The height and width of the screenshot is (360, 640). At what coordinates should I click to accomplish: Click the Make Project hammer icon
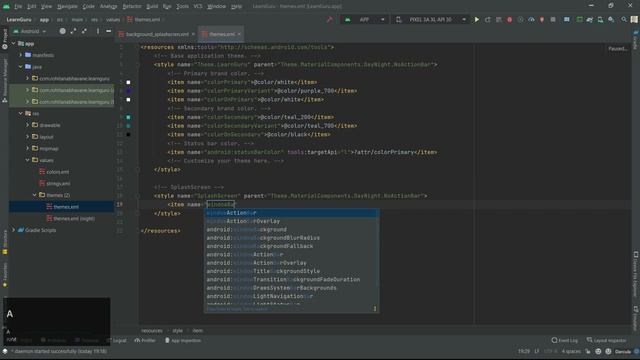coord(330,20)
